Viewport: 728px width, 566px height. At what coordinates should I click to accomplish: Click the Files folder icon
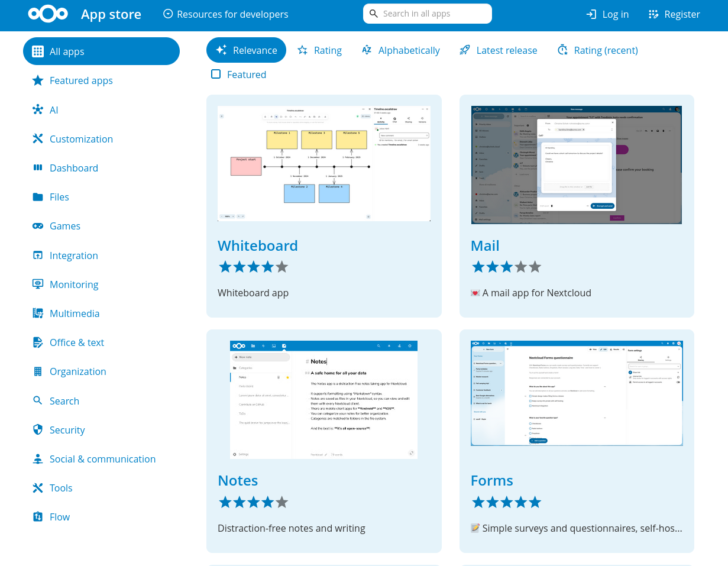pyautogui.click(x=38, y=197)
